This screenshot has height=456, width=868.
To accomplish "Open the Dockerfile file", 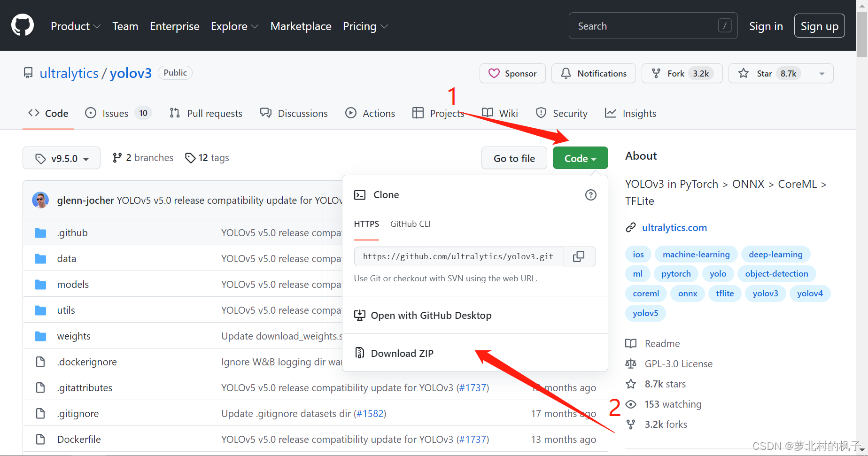I will coord(79,440).
